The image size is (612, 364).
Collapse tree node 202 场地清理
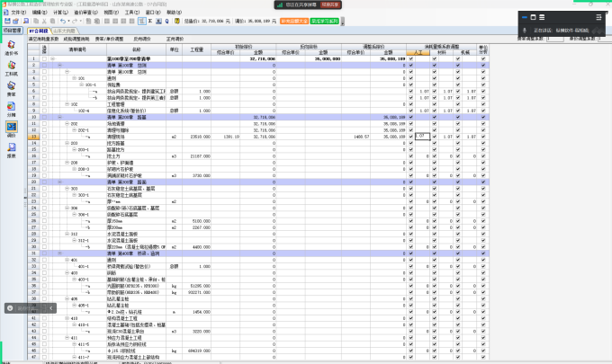(67, 123)
